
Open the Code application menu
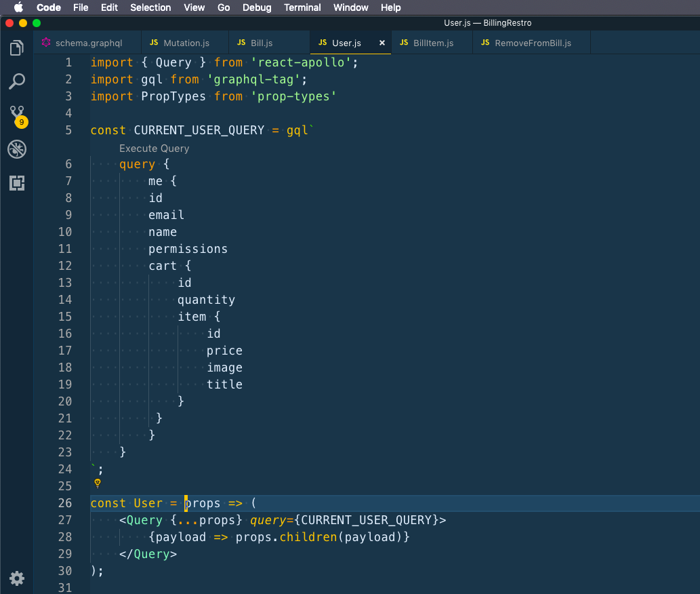[49, 7]
